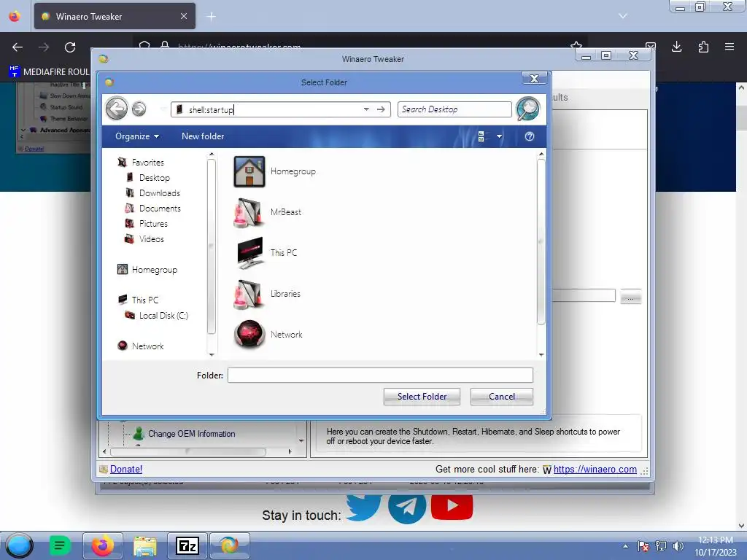The height and width of the screenshot is (560, 747).
Task: Open the green notes app on taskbar
Action: (60, 545)
